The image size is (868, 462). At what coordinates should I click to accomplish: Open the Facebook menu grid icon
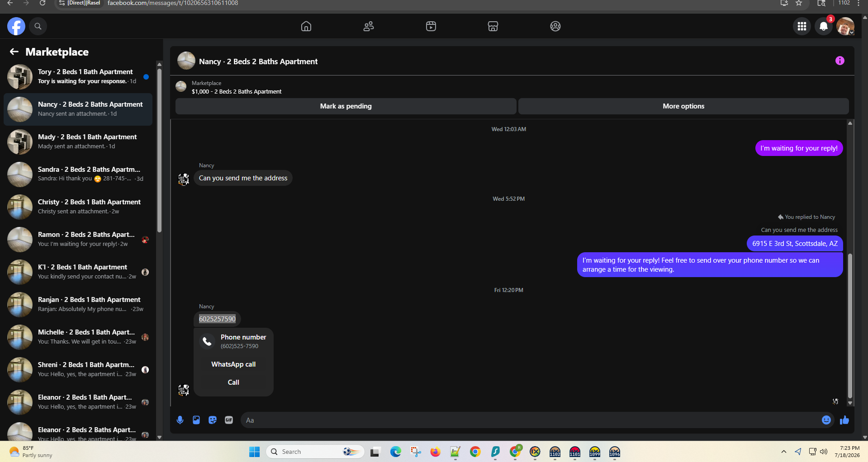pos(802,26)
